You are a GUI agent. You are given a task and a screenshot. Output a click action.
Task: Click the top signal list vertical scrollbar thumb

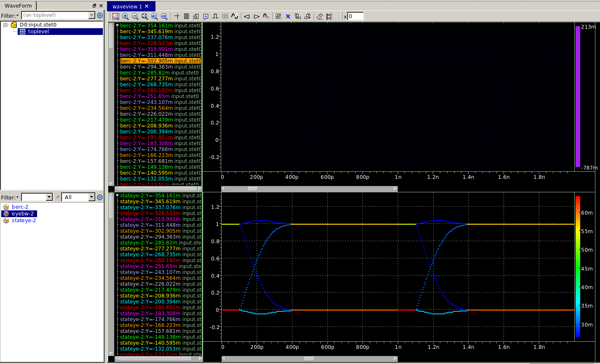pos(111,38)
